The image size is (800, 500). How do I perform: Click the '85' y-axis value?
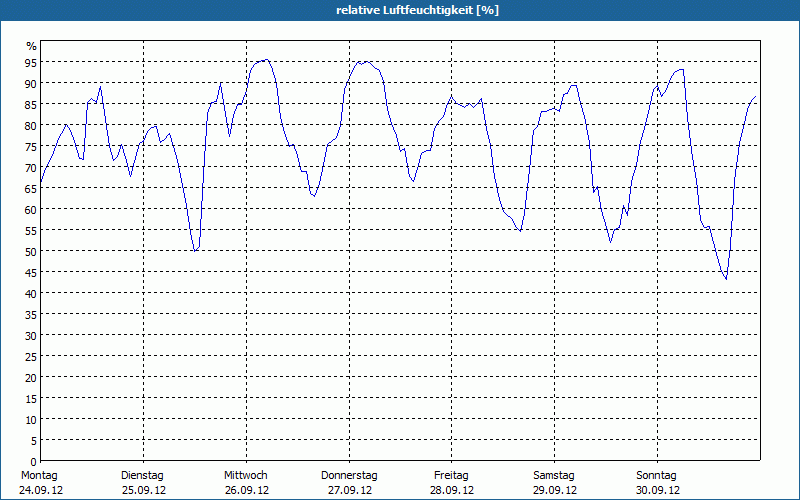(x=31, y=105)
